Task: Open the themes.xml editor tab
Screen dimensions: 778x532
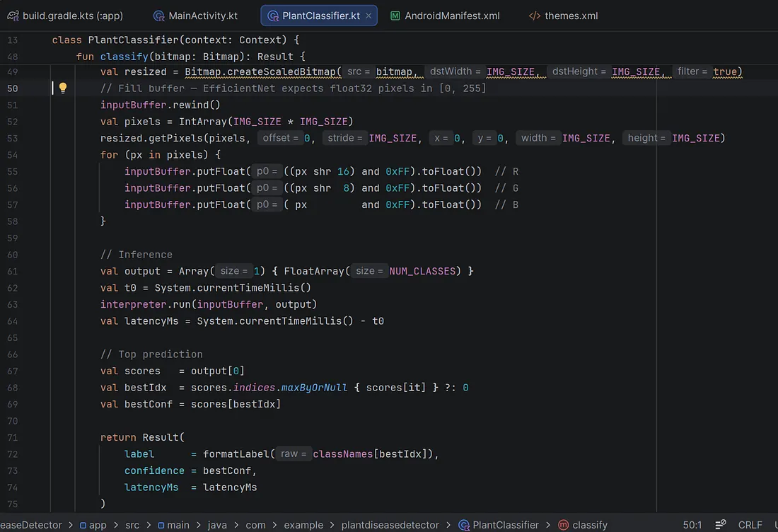Action: tap(564, 16)
